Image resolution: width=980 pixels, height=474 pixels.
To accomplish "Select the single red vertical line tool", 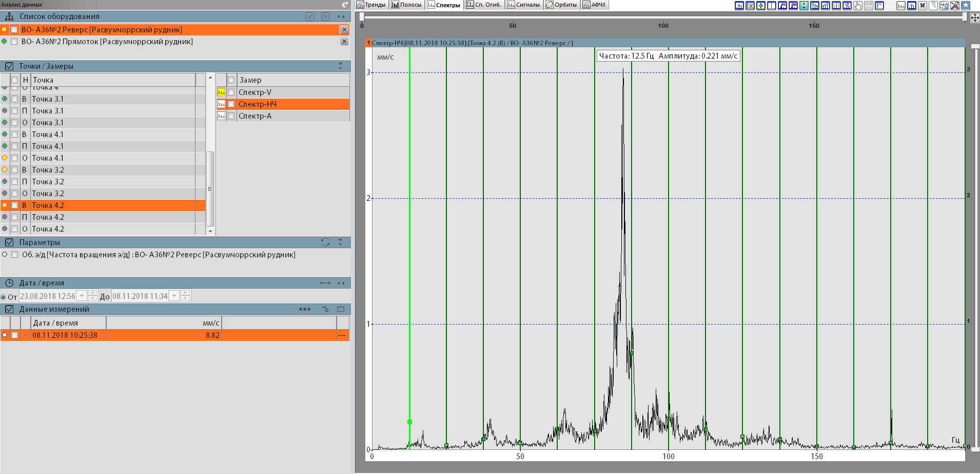I will 772,6.
